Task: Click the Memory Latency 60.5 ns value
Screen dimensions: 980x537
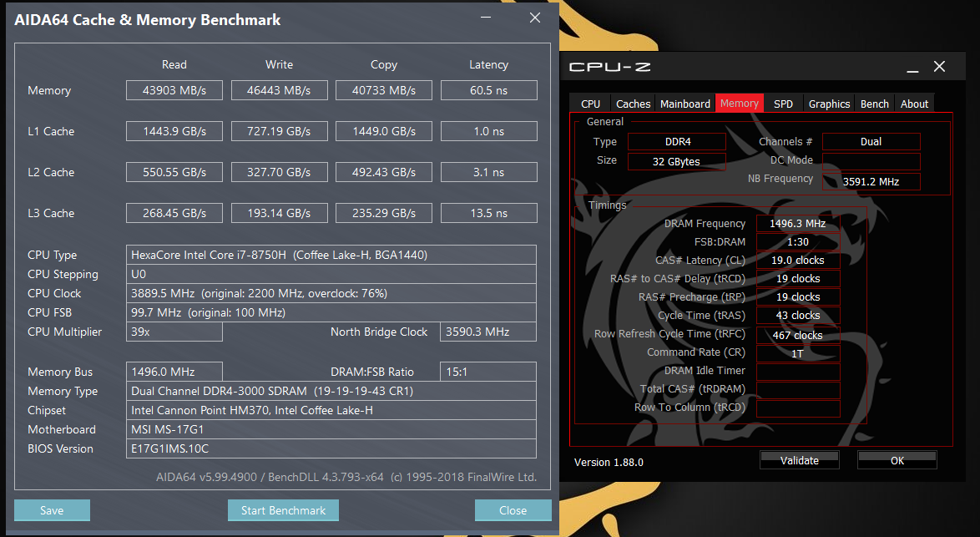Action: pos(489,90)
